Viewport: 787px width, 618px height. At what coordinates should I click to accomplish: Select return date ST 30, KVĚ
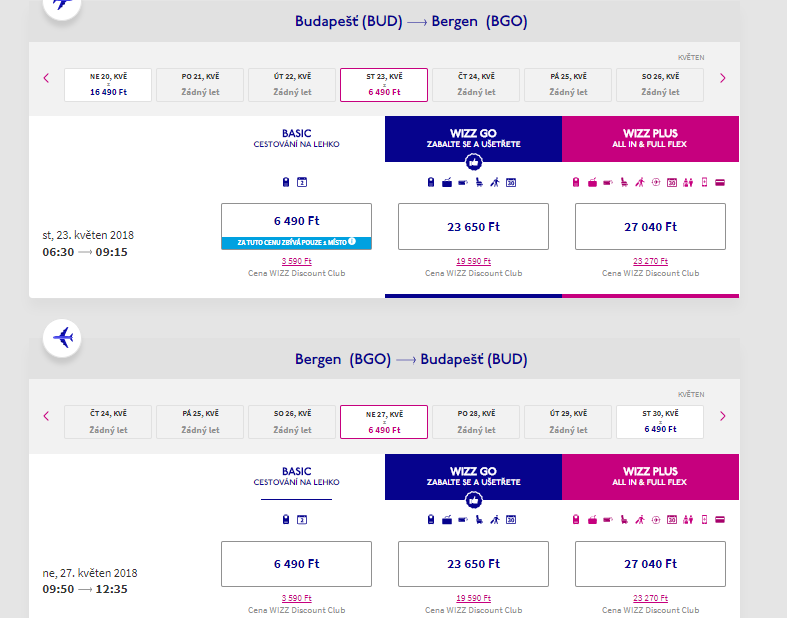(660, 422)
